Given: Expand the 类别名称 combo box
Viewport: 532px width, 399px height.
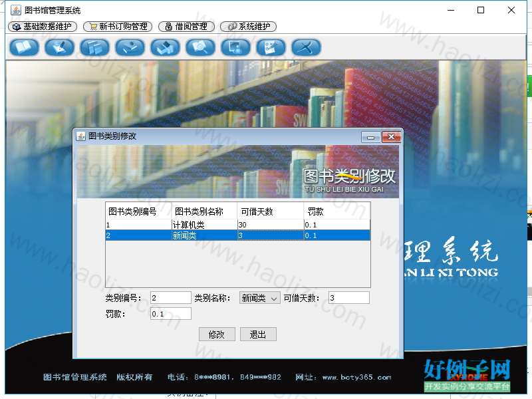Looking at the screenshot, I should 260,298.
